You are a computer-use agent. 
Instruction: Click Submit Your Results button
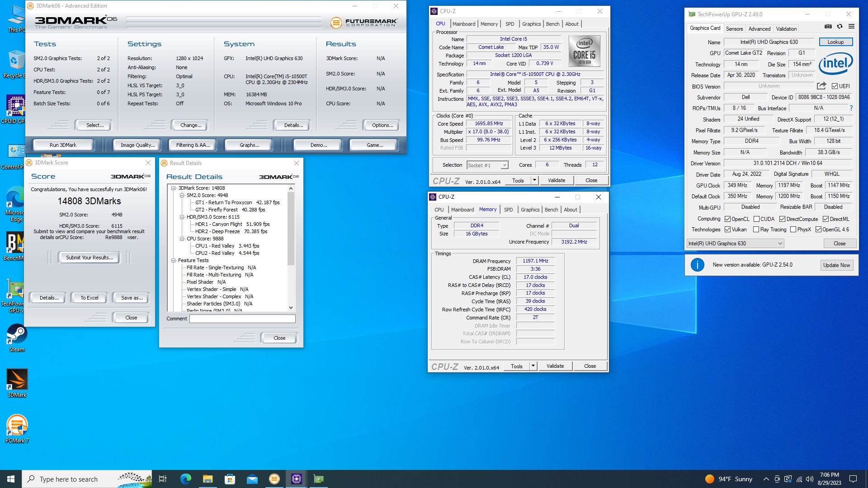pos(90,258)
